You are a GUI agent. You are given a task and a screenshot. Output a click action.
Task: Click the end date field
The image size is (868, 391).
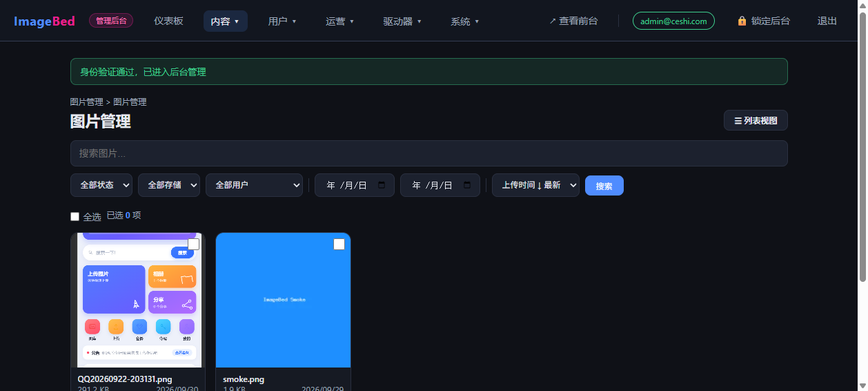(440, 185)
